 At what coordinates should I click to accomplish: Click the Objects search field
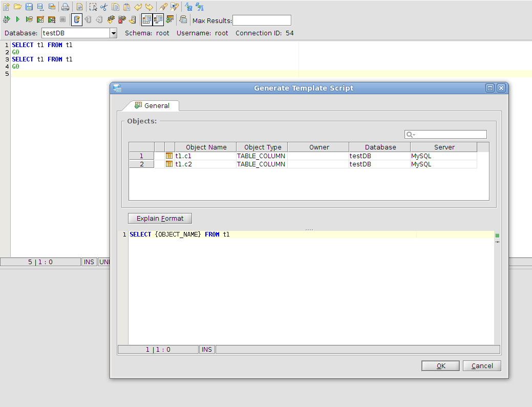(446, 135)
